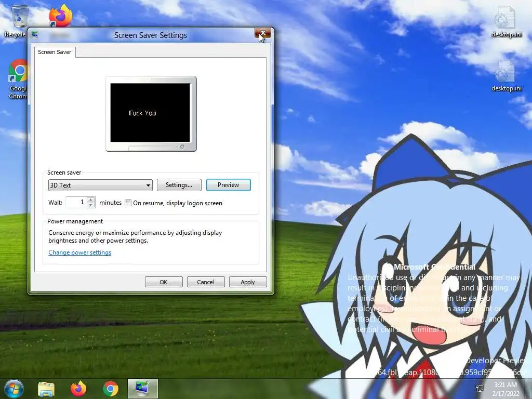Open screen saver Settings... button

click(179, 185)
